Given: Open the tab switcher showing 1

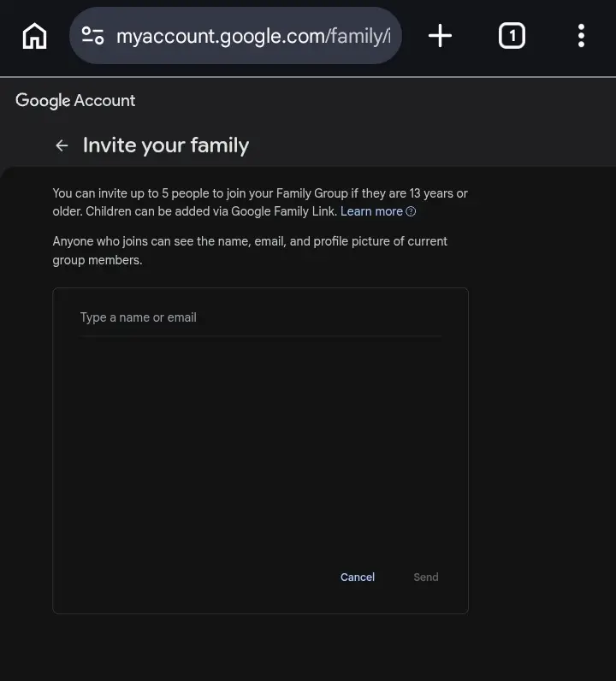Looking at the screenshot, I should [512, 36].
